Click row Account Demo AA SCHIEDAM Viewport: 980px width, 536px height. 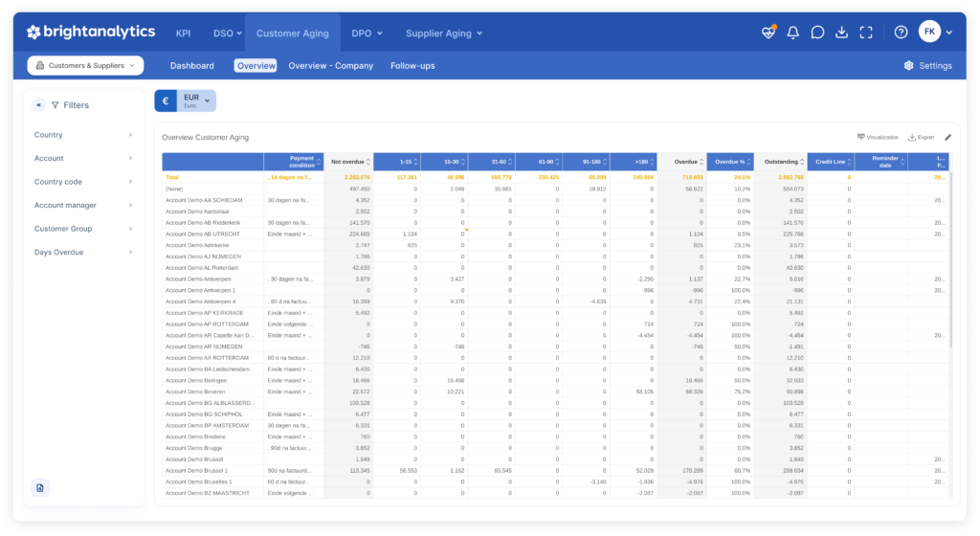[555, 200]
